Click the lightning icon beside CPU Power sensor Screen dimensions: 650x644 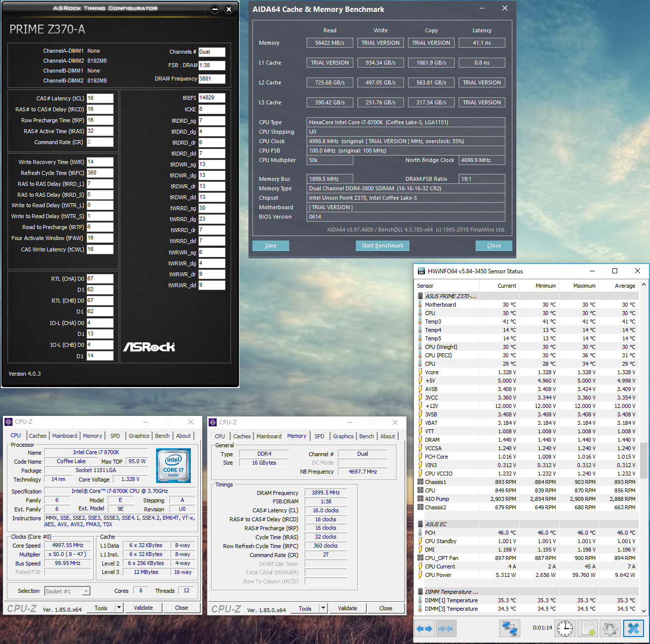420,575
